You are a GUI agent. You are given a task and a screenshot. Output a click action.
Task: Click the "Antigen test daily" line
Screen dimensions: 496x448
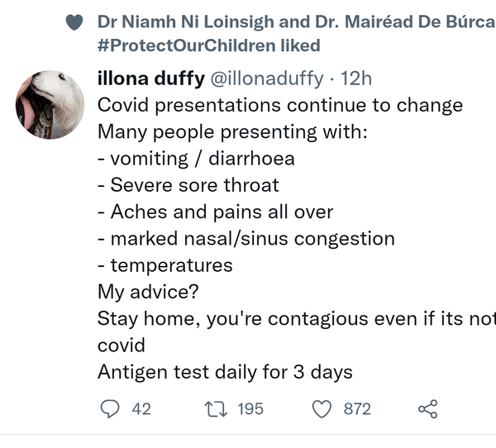click(x=225, y=372)
